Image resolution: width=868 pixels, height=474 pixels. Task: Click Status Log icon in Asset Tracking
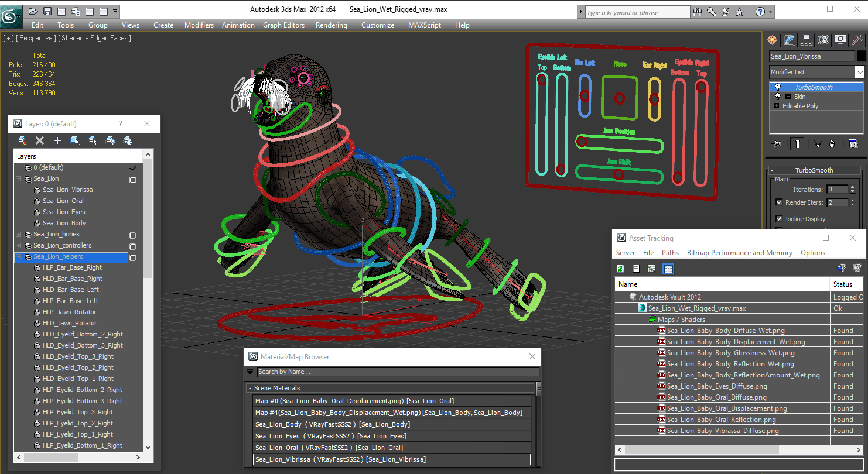pos(636,269)
